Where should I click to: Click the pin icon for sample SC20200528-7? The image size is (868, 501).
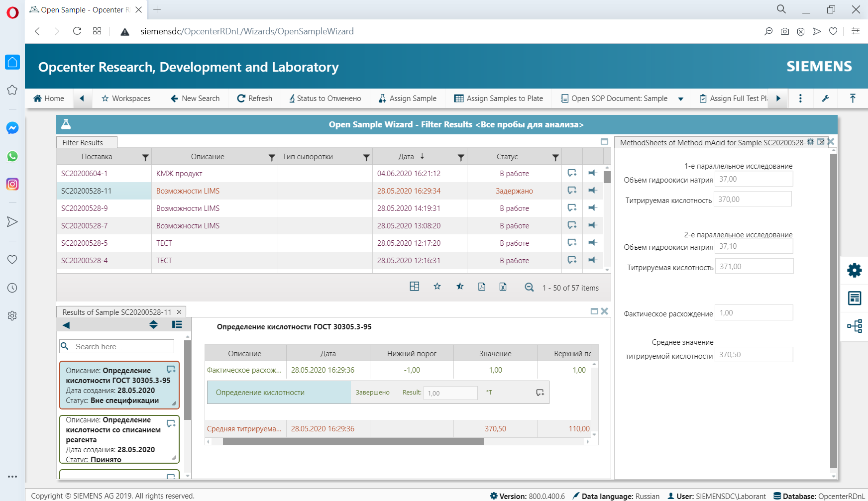pyautogui.click(x=592, y=225)
